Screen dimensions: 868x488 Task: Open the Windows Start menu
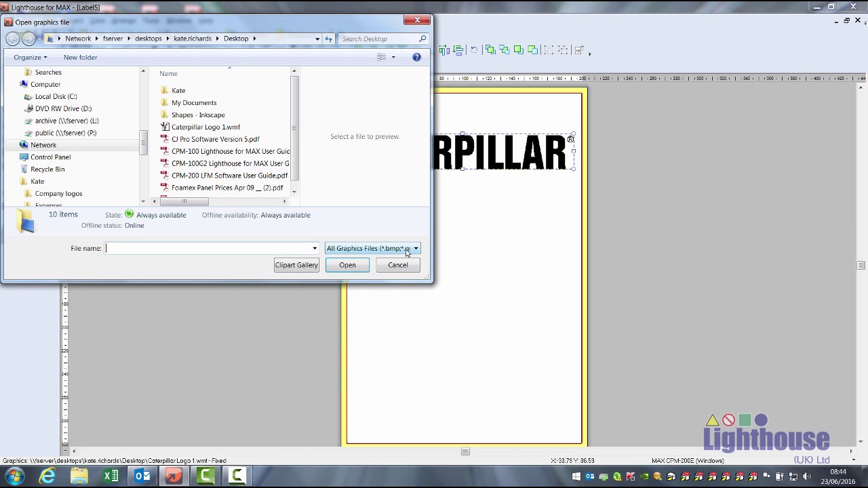[x=15, y=476]
